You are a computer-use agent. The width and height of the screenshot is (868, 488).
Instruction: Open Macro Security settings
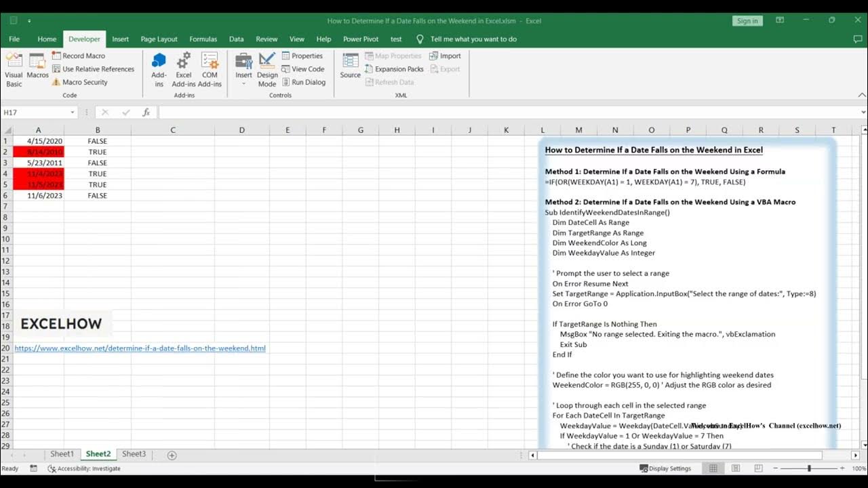pos(79,82)
